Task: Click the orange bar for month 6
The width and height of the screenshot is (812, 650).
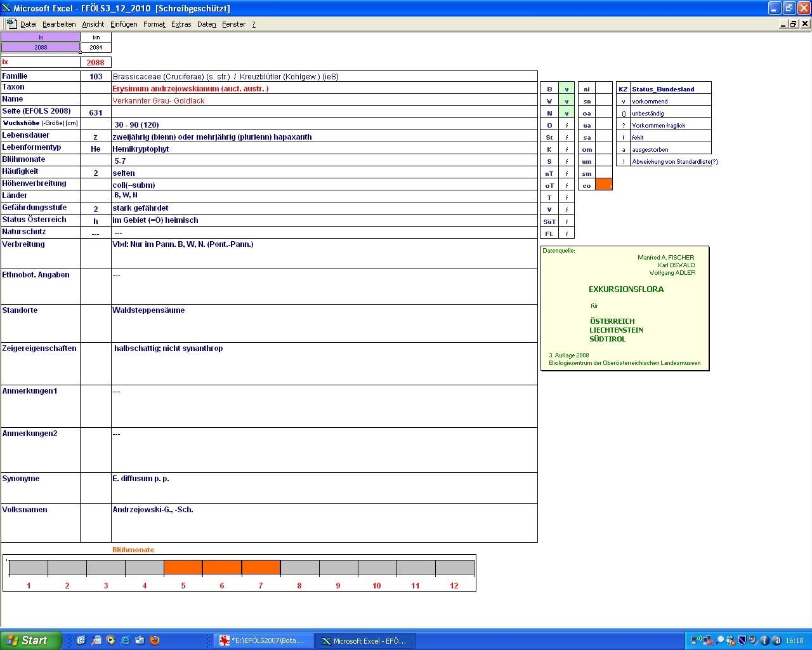Action: coord(222,567)
